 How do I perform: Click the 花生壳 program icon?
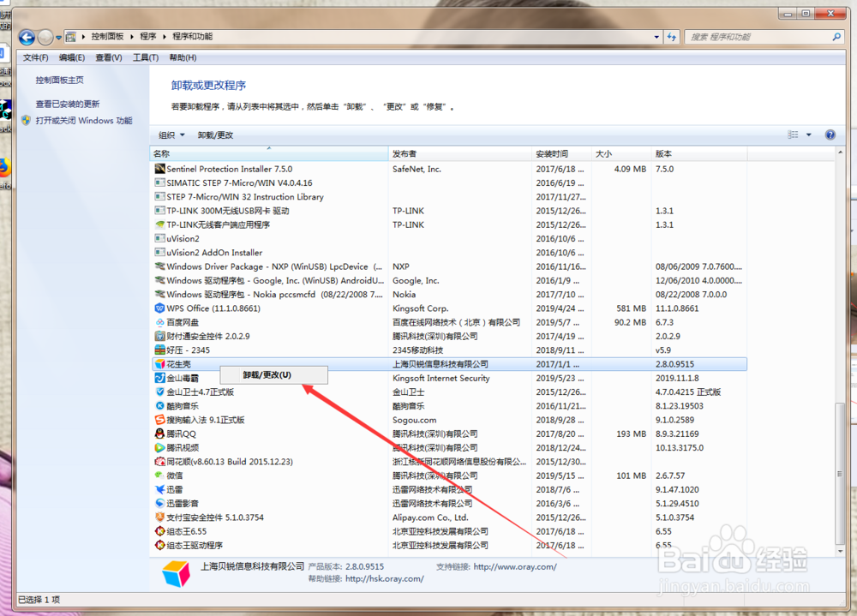click(159, 364)
